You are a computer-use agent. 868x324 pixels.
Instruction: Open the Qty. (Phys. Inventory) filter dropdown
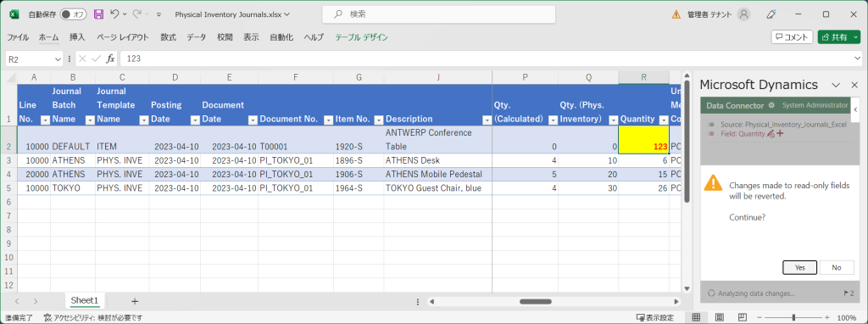point(613,120)
